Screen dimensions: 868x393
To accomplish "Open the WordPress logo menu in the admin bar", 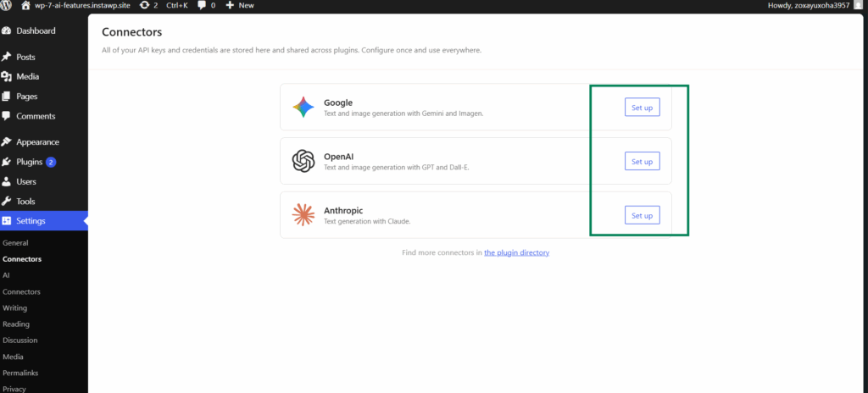I will (6, 5).
